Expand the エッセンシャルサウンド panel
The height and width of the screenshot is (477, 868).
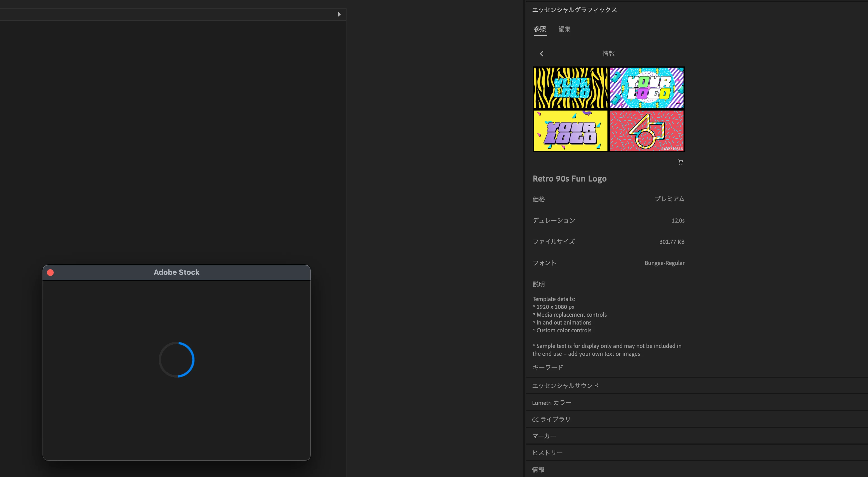click(x=565, y=386)
